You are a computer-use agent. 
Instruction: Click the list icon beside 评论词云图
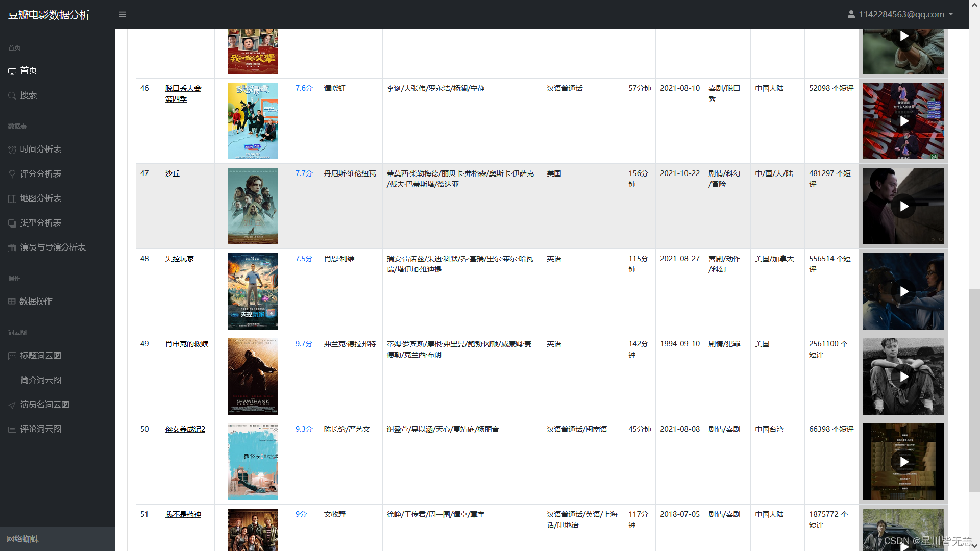click(x=12, y=429)
